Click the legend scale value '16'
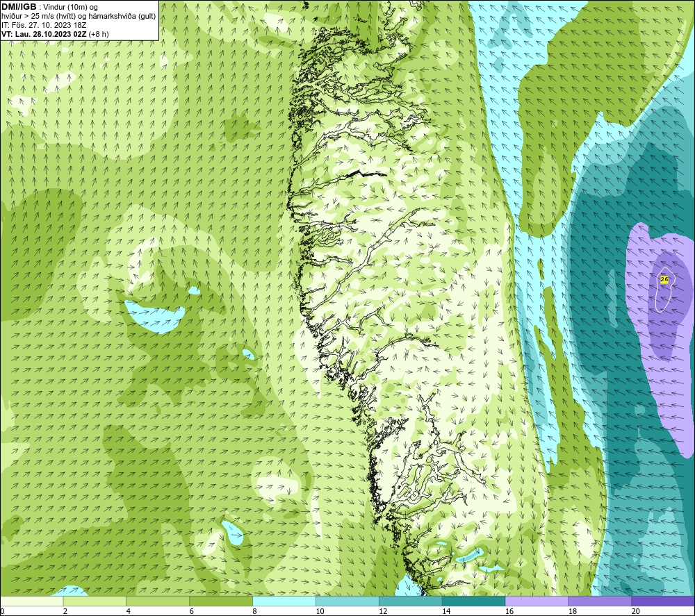Viewport: 695px width, 616px height. 509,612
